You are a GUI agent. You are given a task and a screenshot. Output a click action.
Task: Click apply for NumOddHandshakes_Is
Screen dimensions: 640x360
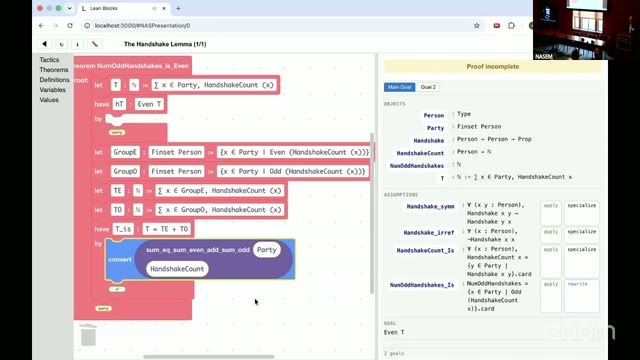point(551,296)
